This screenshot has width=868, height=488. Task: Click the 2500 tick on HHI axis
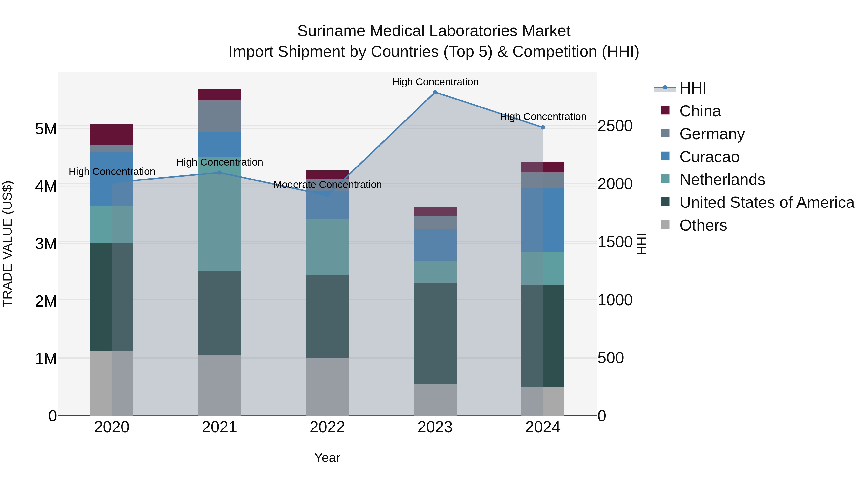click(x=615, y=126)
